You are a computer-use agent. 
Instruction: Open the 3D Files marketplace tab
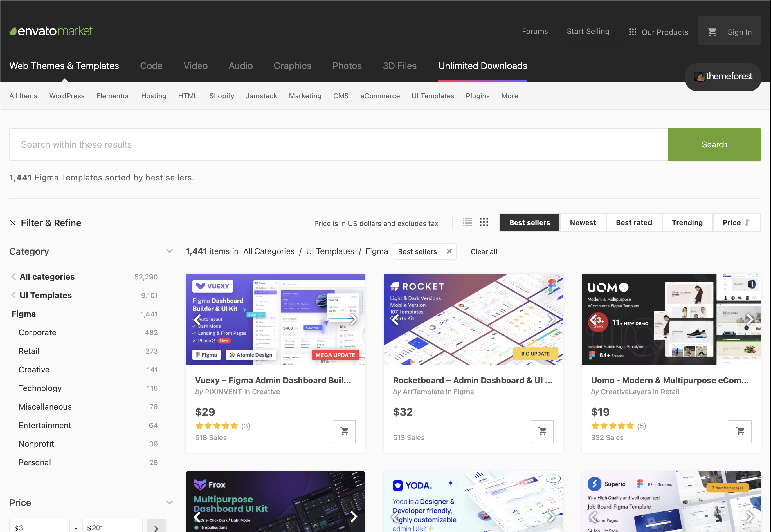tap(399, 66)
